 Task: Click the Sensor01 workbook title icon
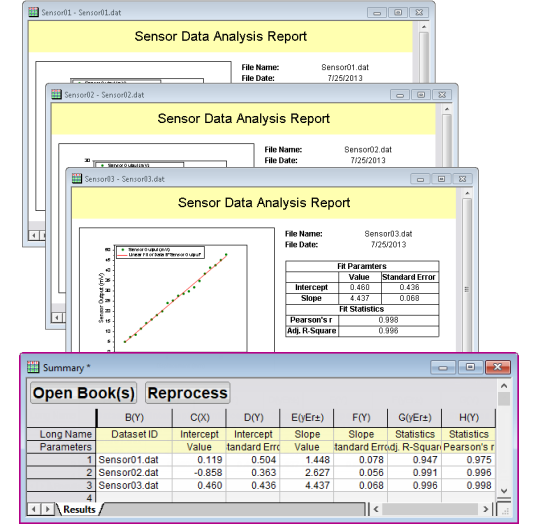[33, 12]
